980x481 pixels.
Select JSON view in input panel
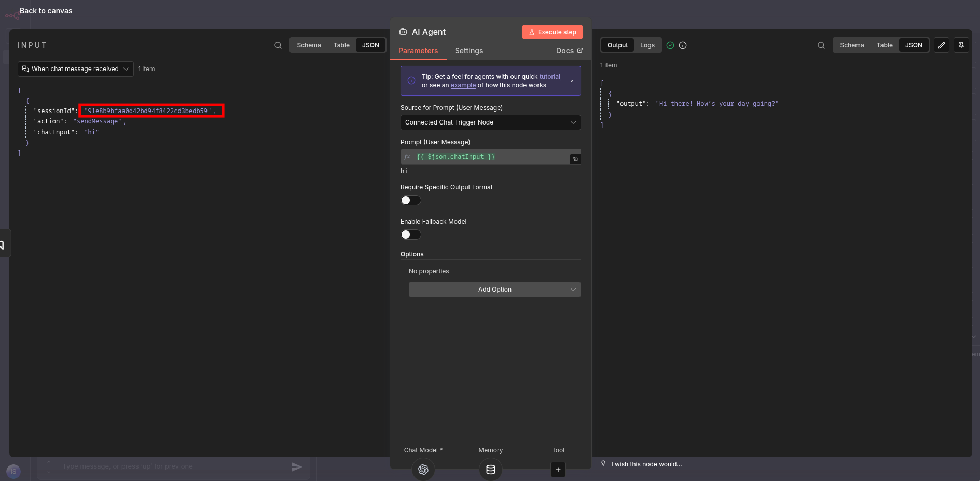pyautogui.click(x=371, y=45)
